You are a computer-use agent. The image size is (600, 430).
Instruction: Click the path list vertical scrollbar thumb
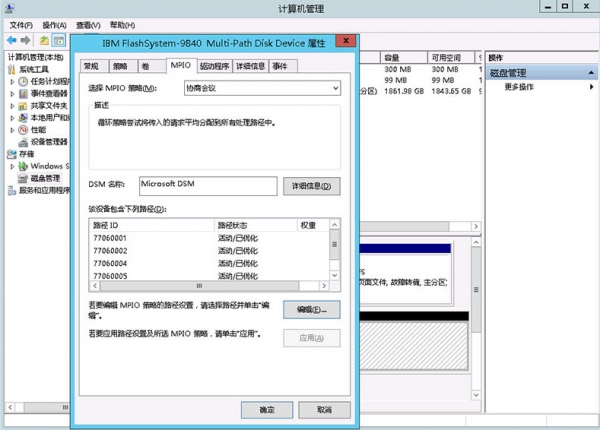coord(334,244)
